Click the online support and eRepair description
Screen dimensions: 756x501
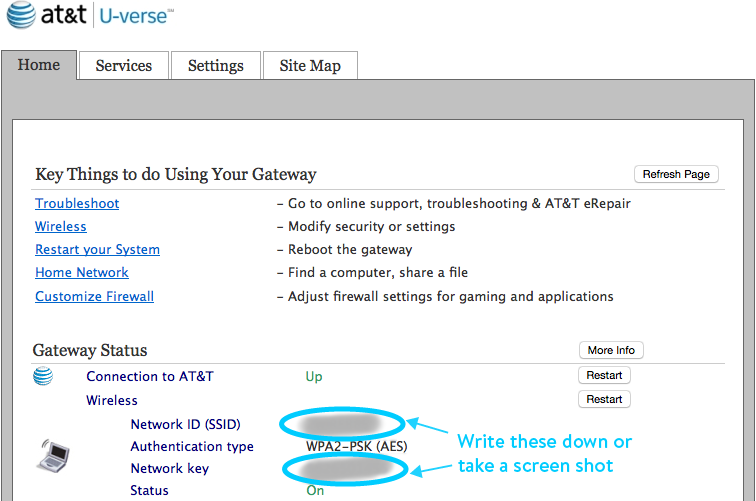click(x=459, y=203)
